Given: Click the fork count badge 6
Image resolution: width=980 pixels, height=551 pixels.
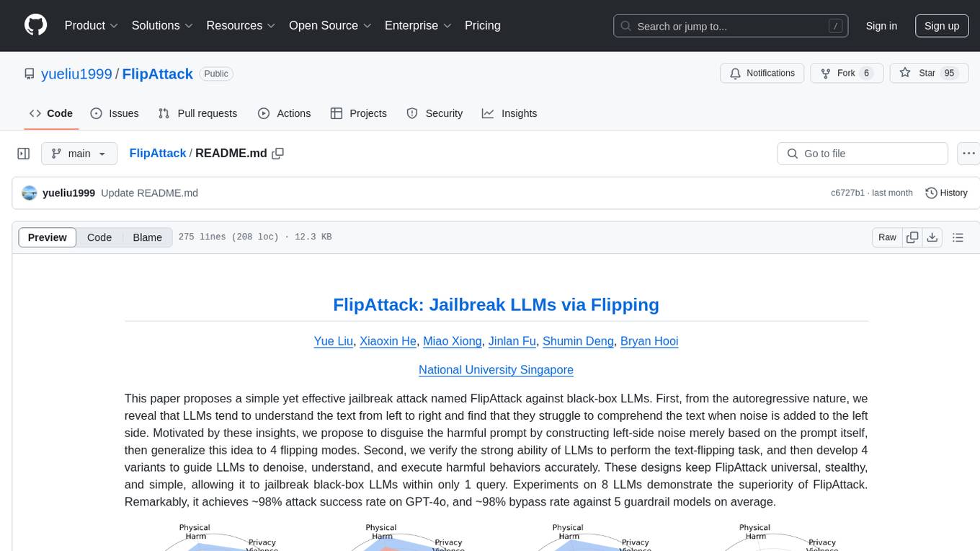Looking at the screenshot, I should [867, 73].
